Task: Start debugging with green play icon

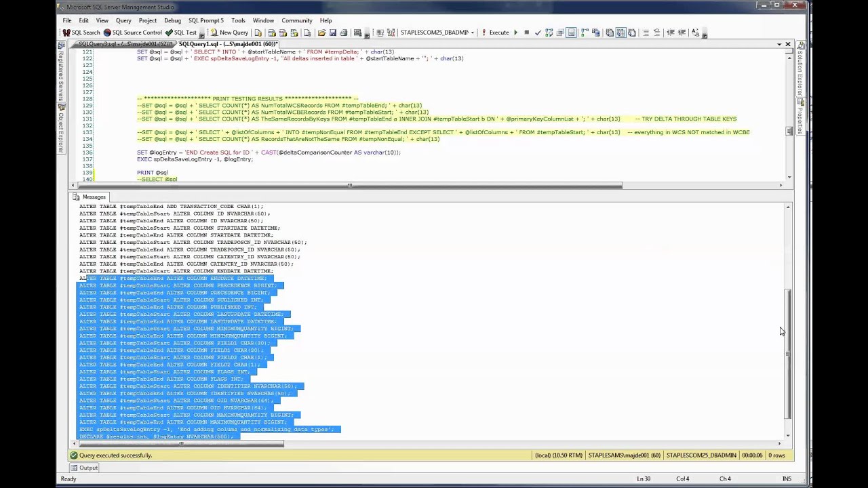Action: pyautogui.click(x=515, y=33)
